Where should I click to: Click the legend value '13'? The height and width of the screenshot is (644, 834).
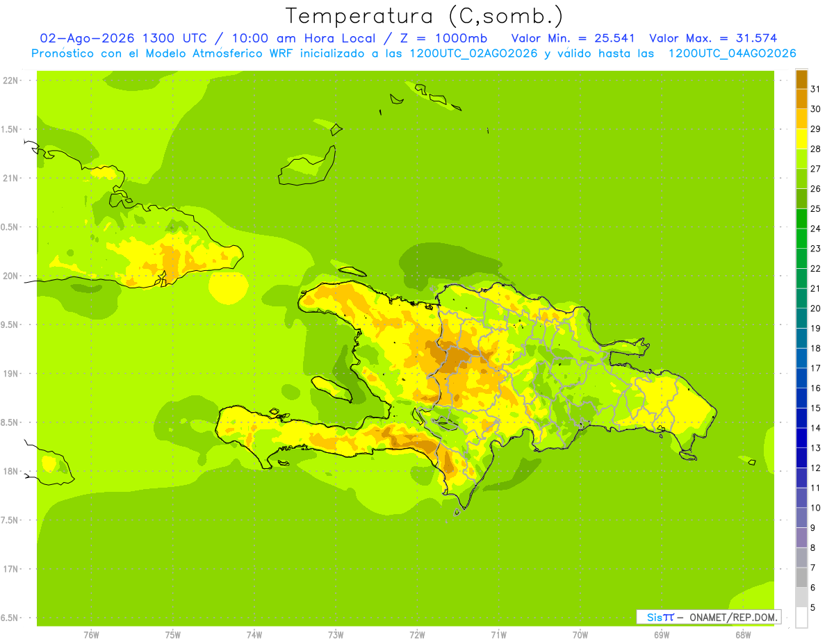click(815, 448)
